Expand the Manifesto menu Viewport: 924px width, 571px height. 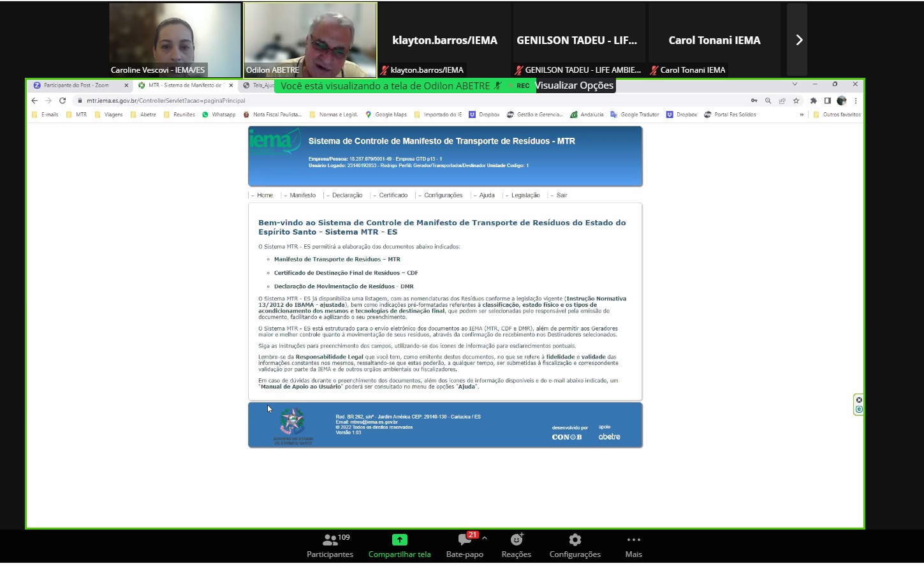300,195
